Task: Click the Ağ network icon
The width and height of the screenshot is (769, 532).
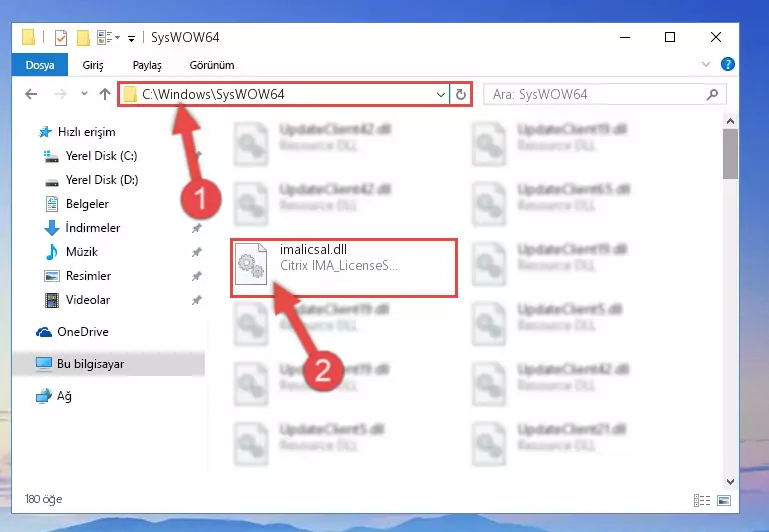Action: pyautogui.click(x=44, y=396)
